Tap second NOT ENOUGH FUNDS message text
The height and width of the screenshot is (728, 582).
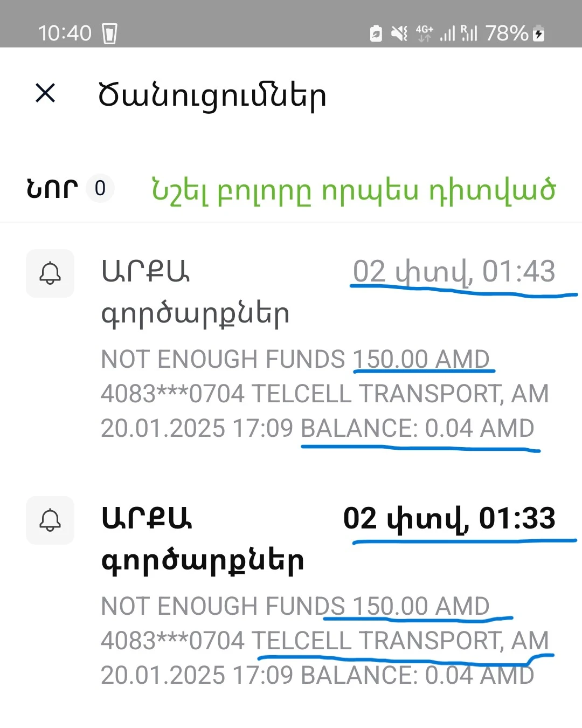tap(325, 641)
